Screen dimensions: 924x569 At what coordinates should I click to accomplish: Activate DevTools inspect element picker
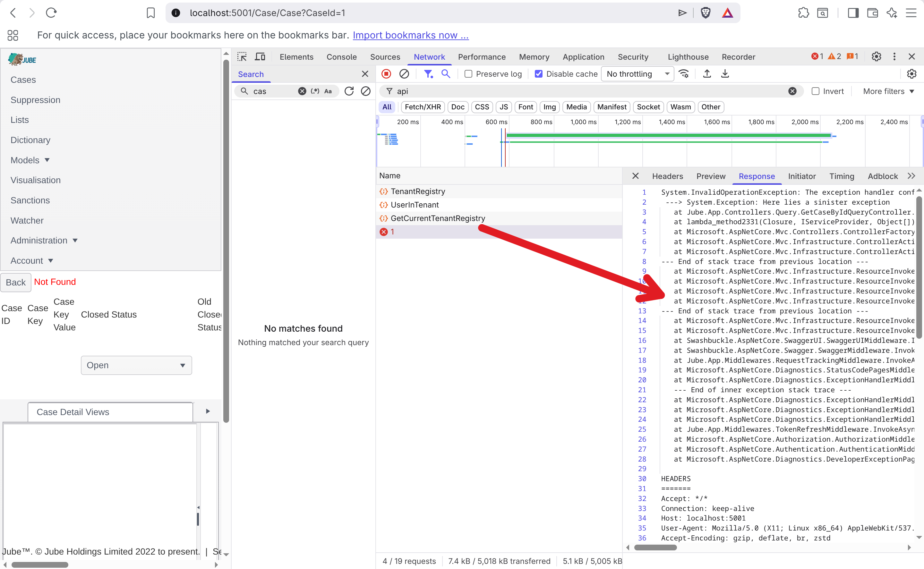tap(242, 57)
